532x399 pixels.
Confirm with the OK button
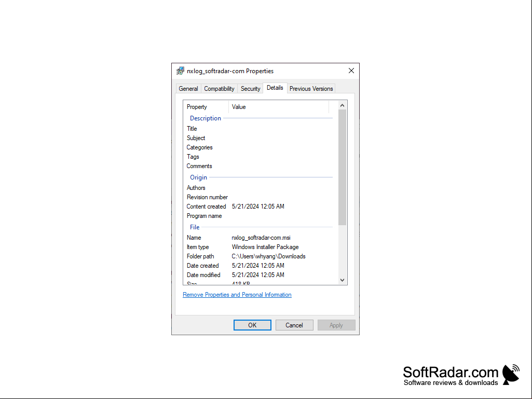pos(252,325)
